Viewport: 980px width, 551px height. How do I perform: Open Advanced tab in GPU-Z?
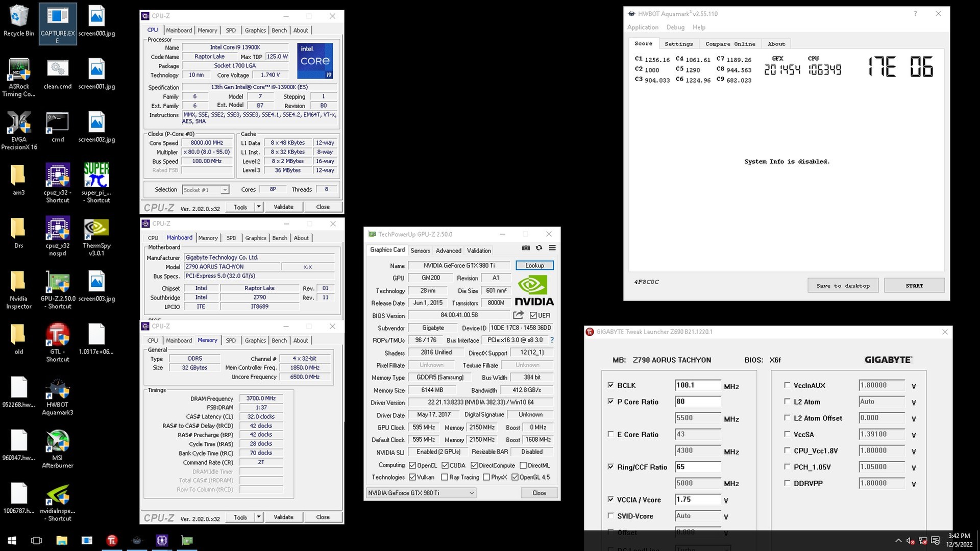[x=449, y=251]
